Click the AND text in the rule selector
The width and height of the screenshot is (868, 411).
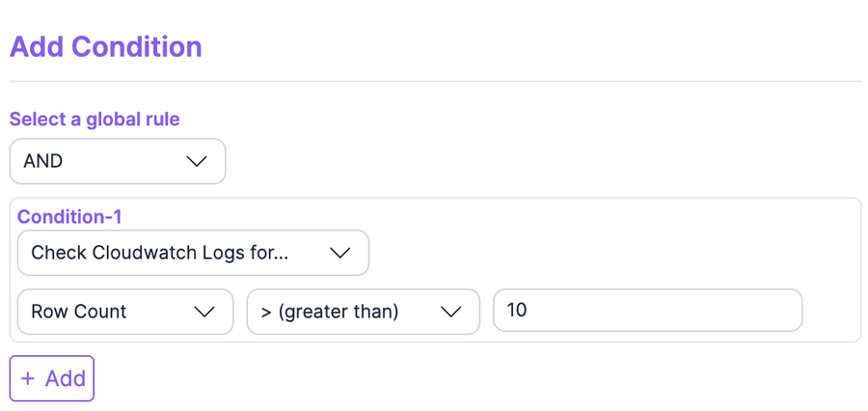pos(43,162)
